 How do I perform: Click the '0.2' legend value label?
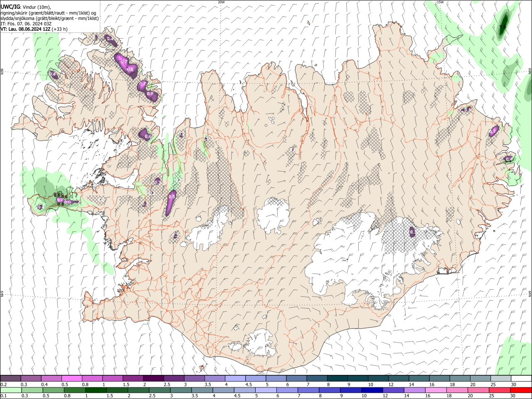(x=4, y=384)
